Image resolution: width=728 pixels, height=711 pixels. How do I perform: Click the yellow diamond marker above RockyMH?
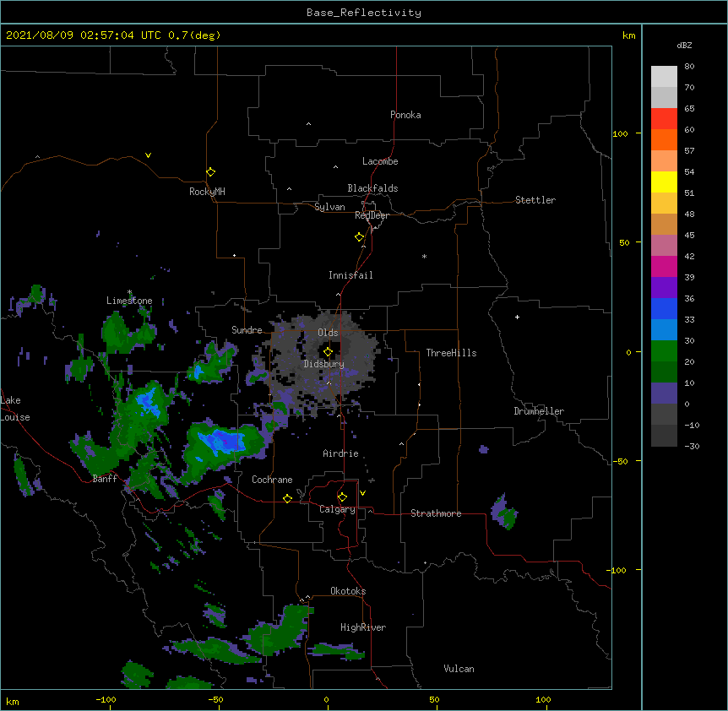coord(210,172)
